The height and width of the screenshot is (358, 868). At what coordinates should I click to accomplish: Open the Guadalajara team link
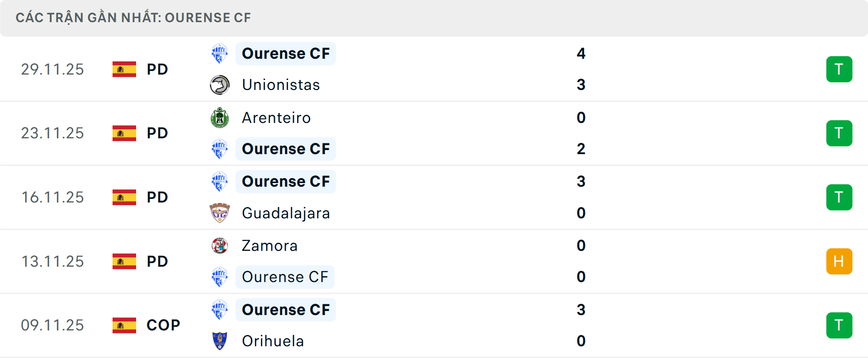pyautogui.click(x=286, y=213)
